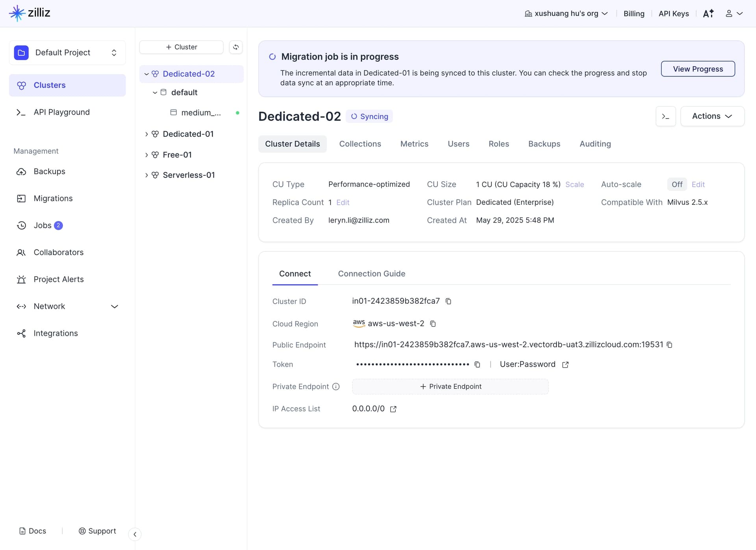Copy the masked Token
The width and height of the screenshot is (756, 550).
click(477, 364)
